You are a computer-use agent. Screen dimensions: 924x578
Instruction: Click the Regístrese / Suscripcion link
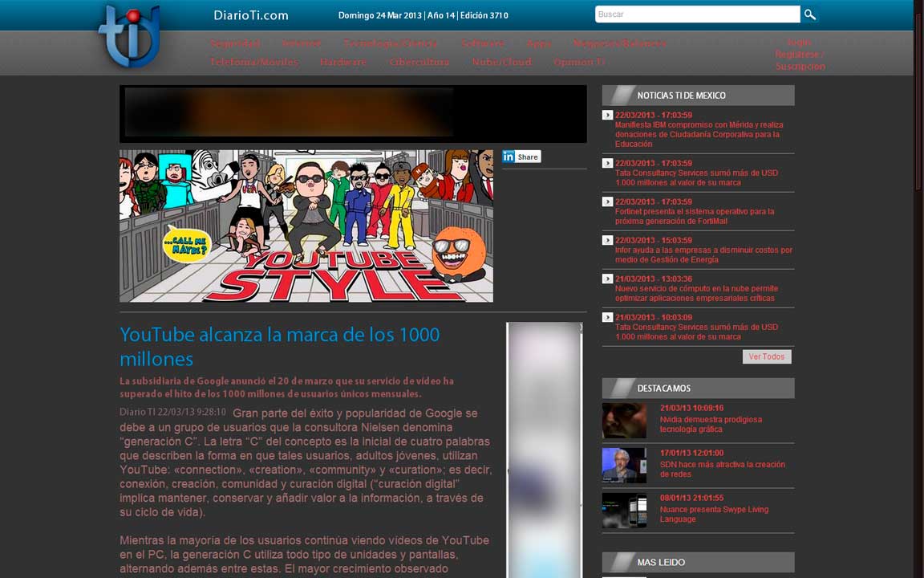[x=800, y=60]
